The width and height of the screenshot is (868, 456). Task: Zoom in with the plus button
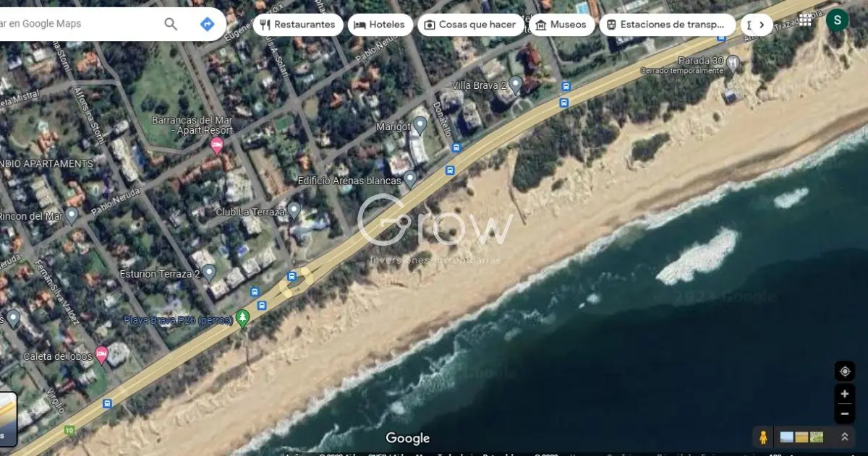click(x=844, y=395)
